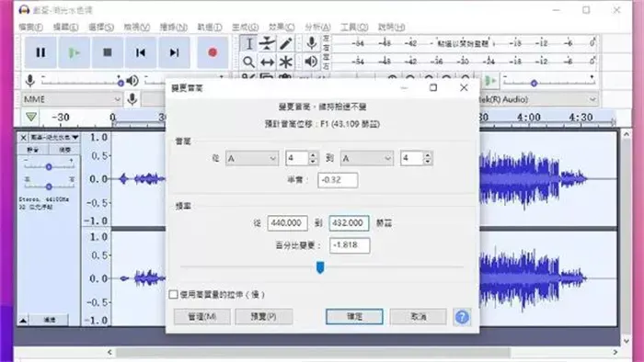Screen dimensions: 644x362
Task: Open the 生成(G) Generate menu
Action: click(x=246, y=27)
